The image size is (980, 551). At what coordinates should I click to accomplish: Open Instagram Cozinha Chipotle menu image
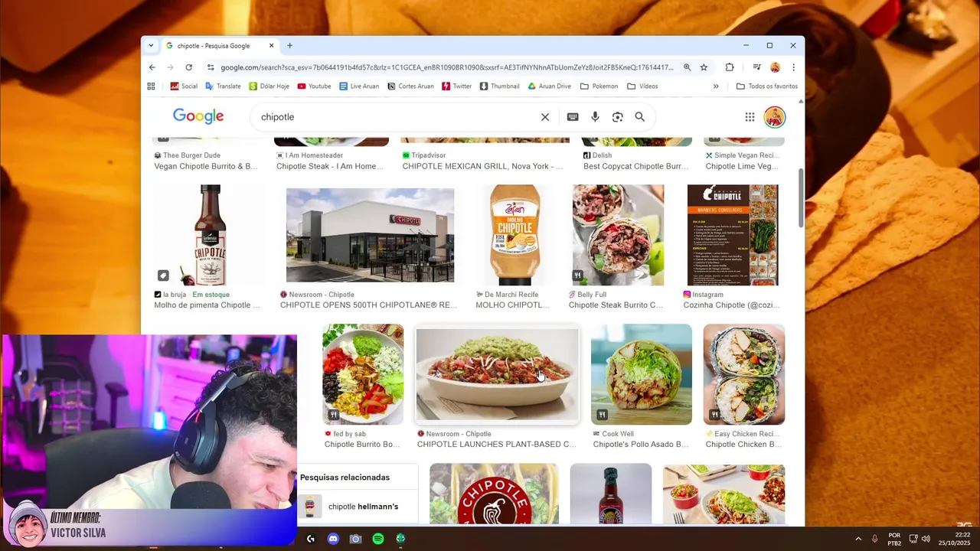pos(733,235)
